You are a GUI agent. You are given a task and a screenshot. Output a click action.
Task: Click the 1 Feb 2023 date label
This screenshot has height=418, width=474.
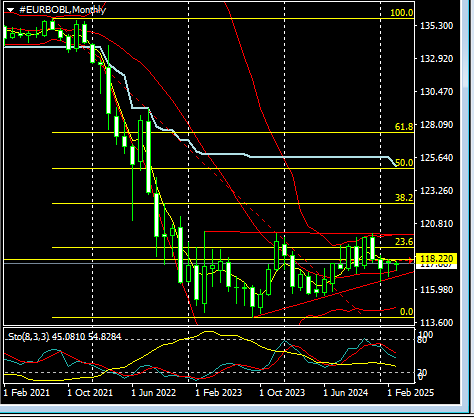218,393
